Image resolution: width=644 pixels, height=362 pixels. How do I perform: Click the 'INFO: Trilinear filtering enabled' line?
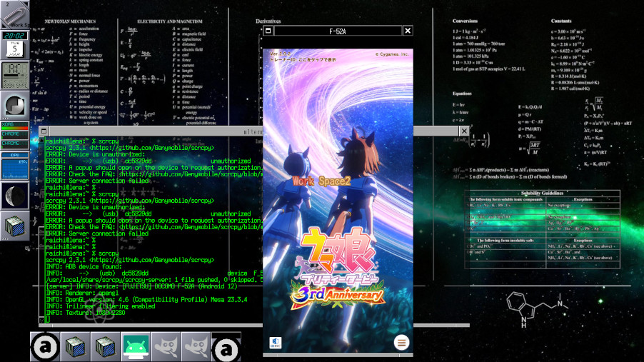(x=101, y=306)
